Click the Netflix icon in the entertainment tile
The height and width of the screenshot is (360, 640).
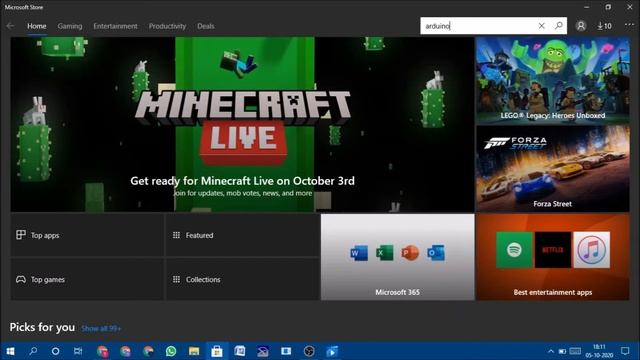[553, 250]
